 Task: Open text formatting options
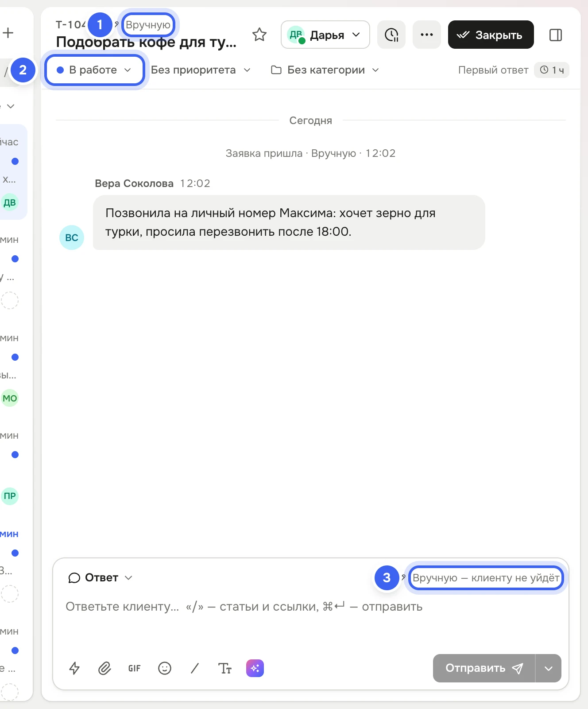(225, 668)
